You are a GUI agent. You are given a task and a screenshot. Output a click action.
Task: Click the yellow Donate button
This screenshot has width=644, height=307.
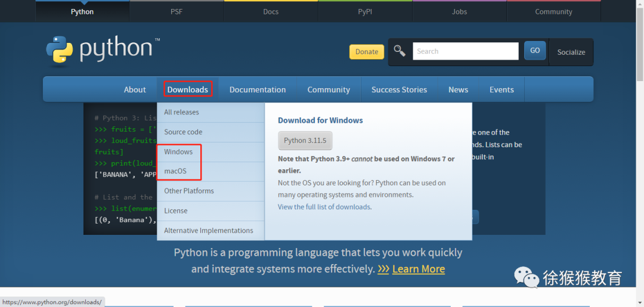tap(367, 52)
